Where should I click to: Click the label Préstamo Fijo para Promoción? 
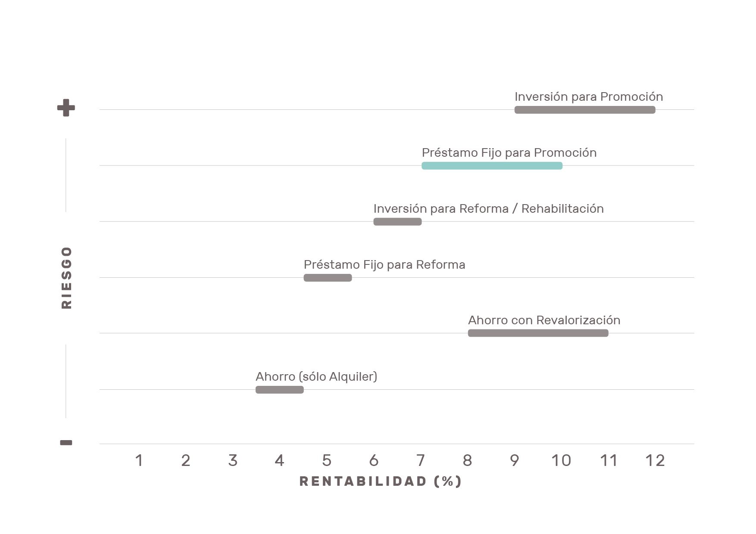(x=509, y=153)
